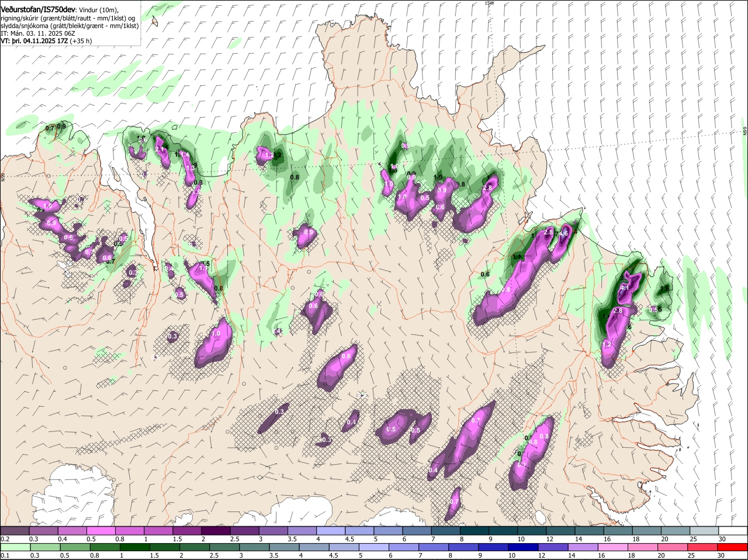Click the '4.1' precipitation value on the map
Image resolution: width=748 pixels, height=560 pixels.
[625, 288]
